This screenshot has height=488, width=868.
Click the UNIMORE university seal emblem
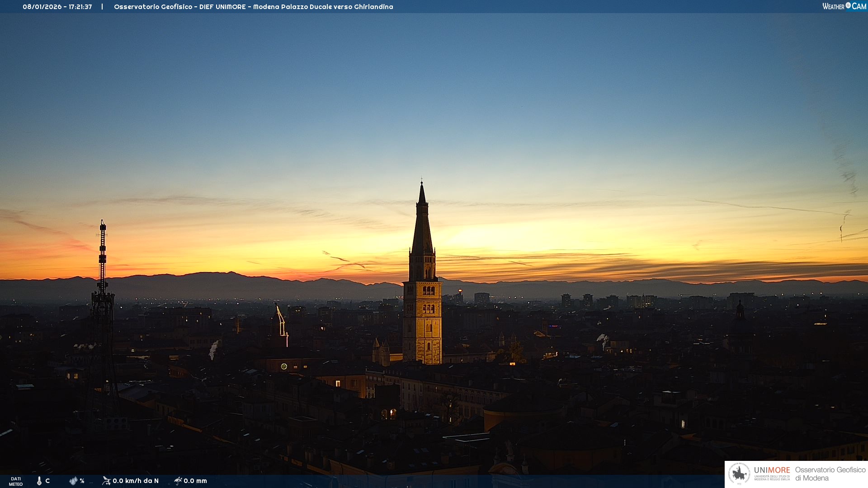click(739, 474)
